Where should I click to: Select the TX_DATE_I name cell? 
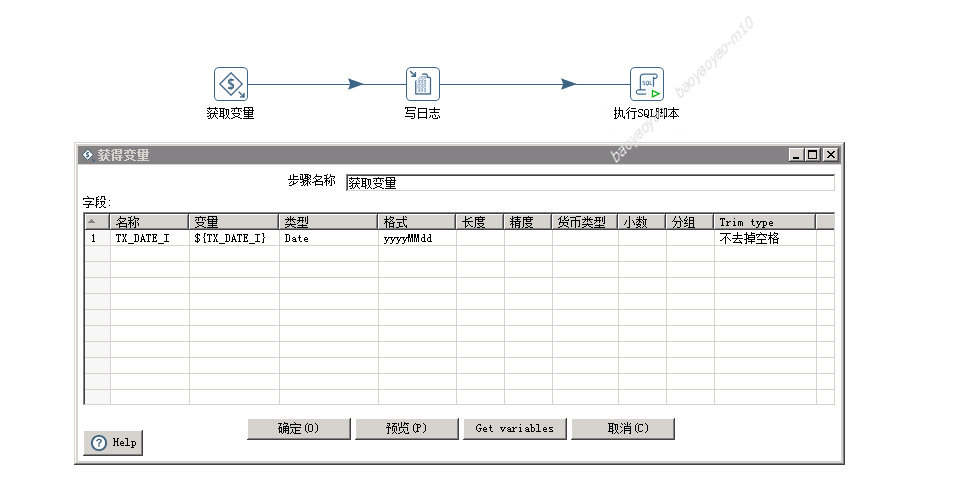tap(149, 239)
